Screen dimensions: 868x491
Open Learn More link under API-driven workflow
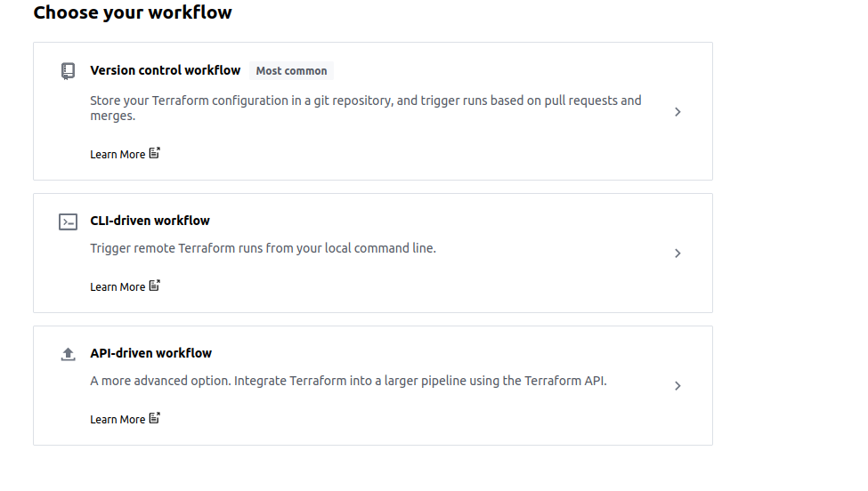pyautogui.click(x=118, y=420)
